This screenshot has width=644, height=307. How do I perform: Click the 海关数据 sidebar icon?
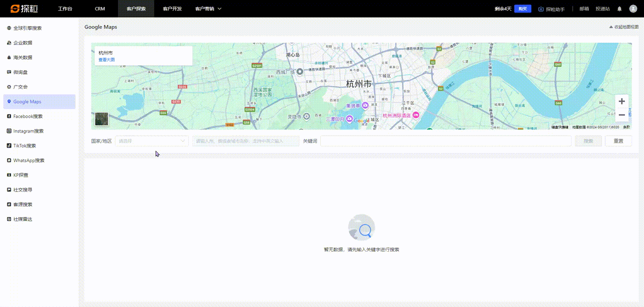(9, 58)
